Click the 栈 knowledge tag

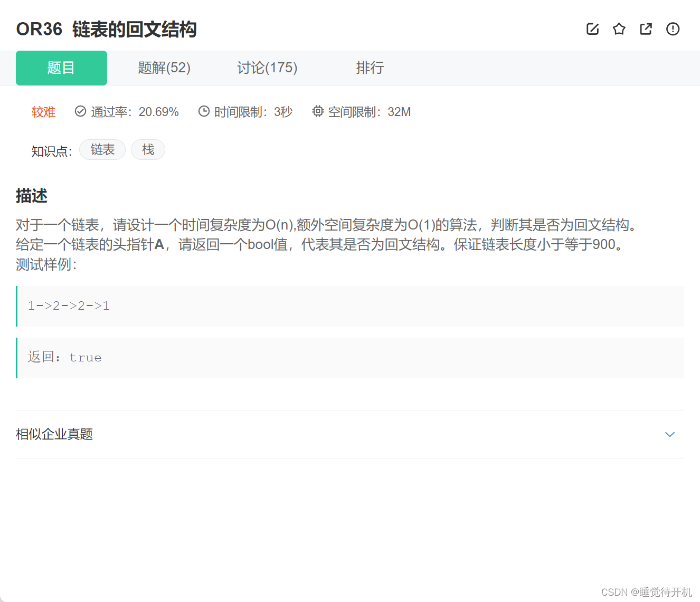click(148, 150)
